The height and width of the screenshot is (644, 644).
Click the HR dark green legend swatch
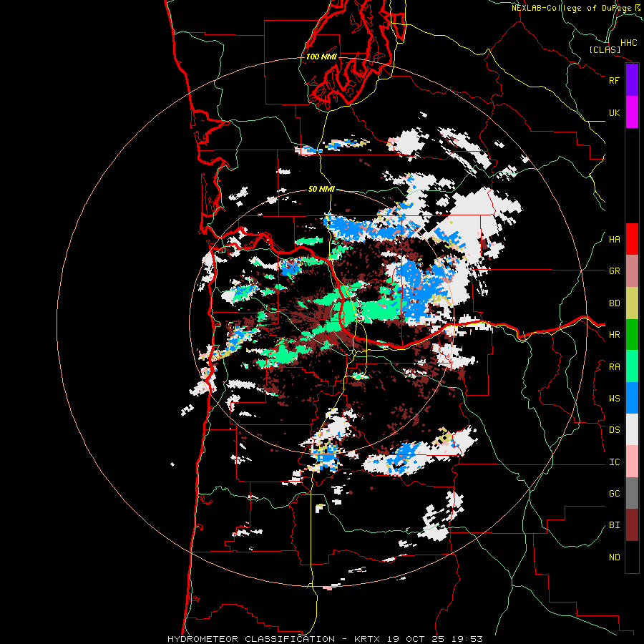point(632,334)
